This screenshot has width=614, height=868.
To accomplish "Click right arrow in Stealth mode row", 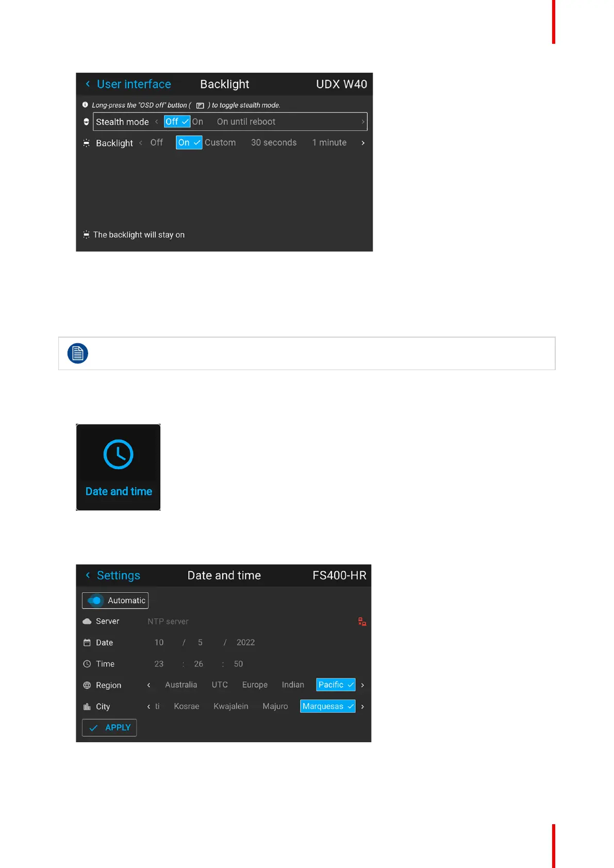I will coord(363,122).
